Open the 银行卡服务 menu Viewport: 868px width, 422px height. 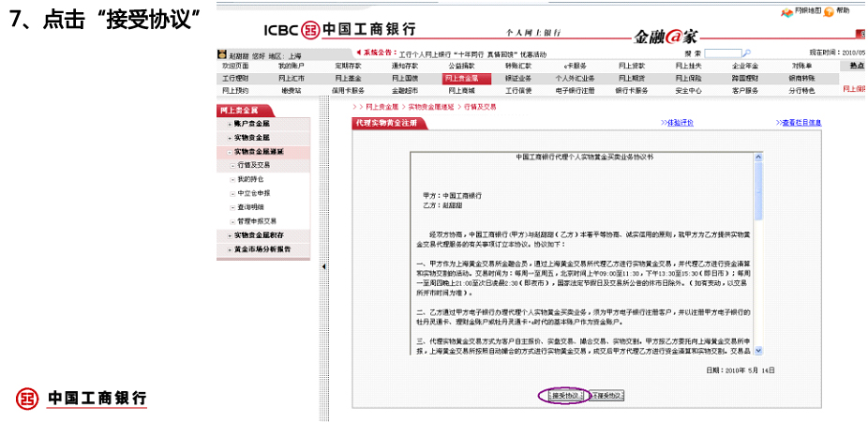[x=631, y=90]
